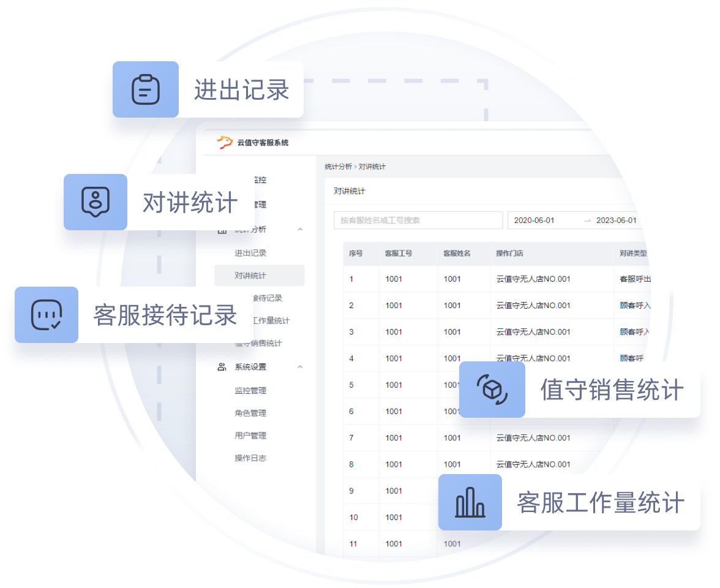Open the 角色管理 page
The height and width of the screenshot is (588, 720).
pyautogui.click(x=251, y=413)
